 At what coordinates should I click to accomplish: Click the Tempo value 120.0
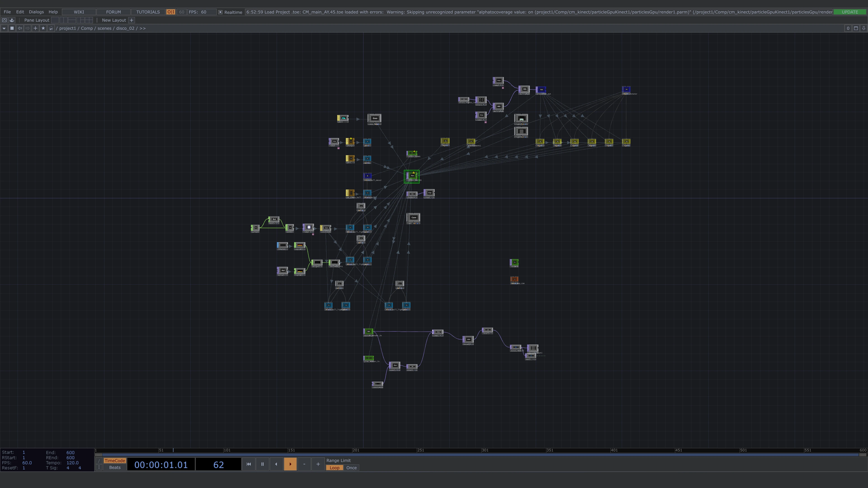click(72, 463)
